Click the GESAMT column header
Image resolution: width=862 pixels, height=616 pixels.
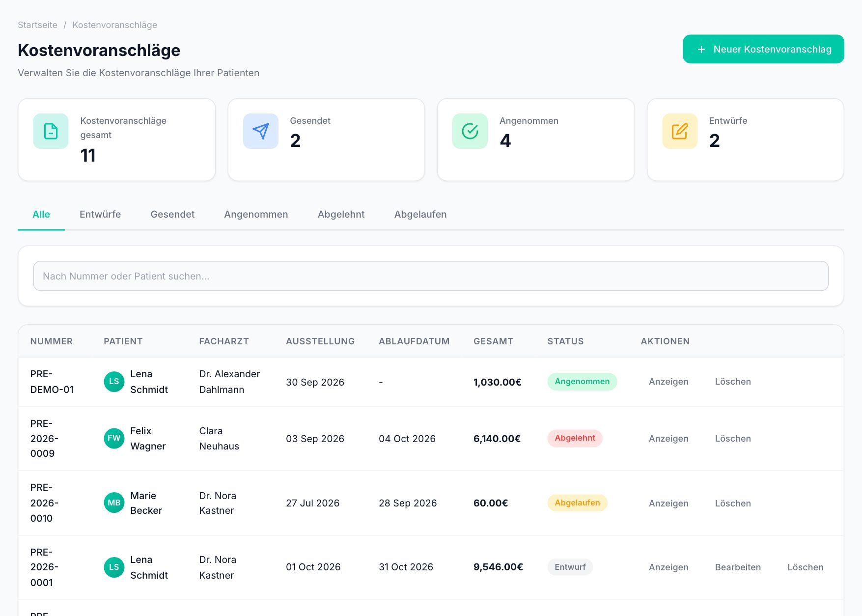[493, 341]
